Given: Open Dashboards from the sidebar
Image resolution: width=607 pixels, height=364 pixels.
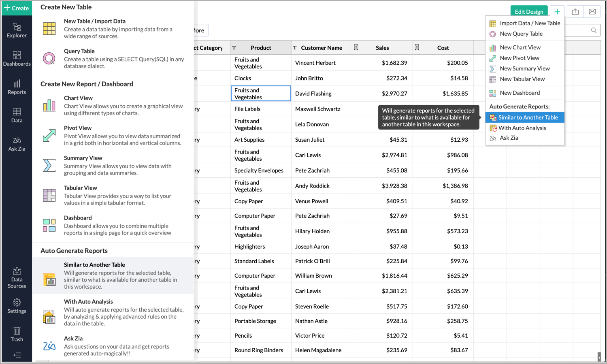Looking at the screenshot, I should (17, 59).
